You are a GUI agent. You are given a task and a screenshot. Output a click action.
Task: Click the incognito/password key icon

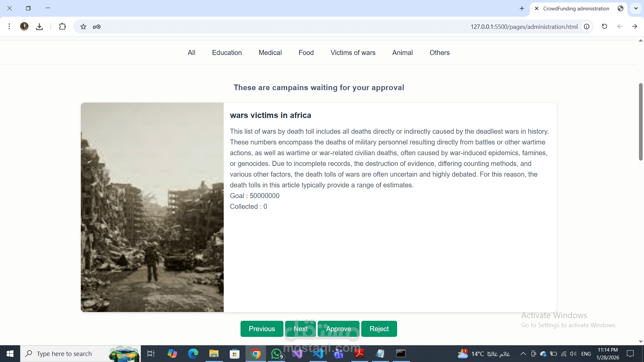click(x=97, y=27)
